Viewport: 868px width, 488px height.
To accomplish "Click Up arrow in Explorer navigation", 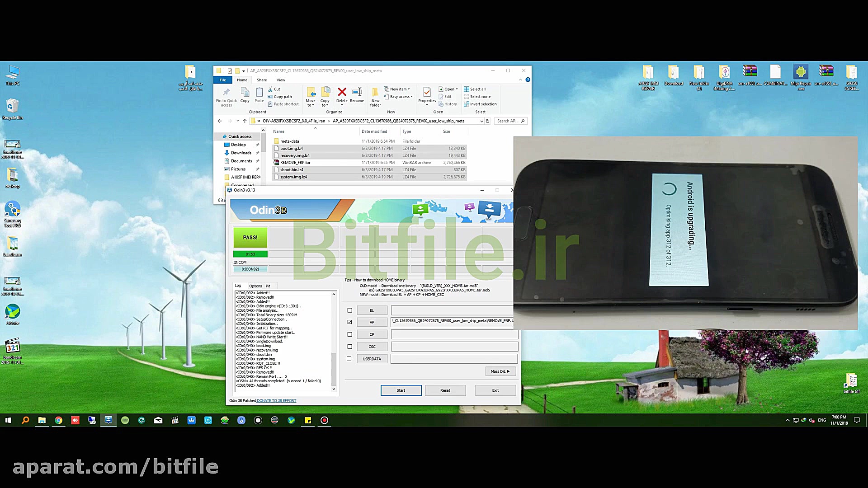I will (x=245, y=121).
